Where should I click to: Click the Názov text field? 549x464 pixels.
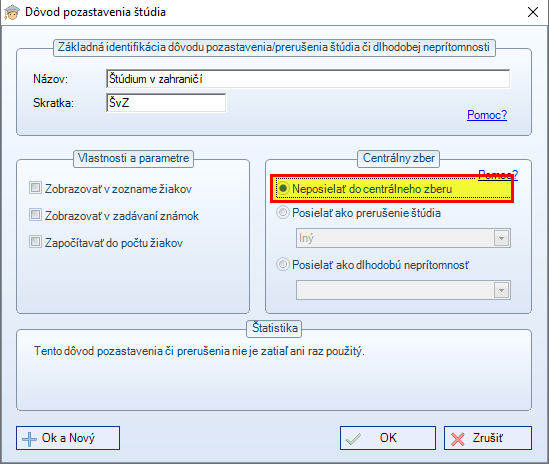click(308, 79)
